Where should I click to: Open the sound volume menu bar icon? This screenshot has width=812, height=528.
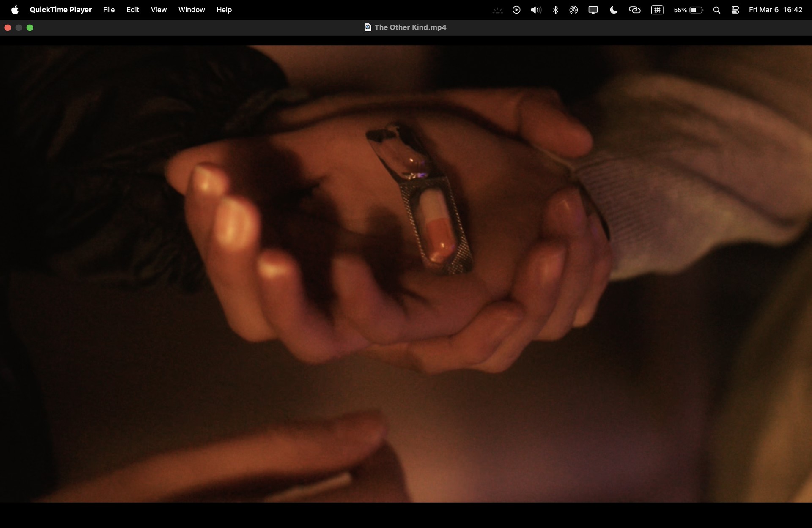coord(536,10)
